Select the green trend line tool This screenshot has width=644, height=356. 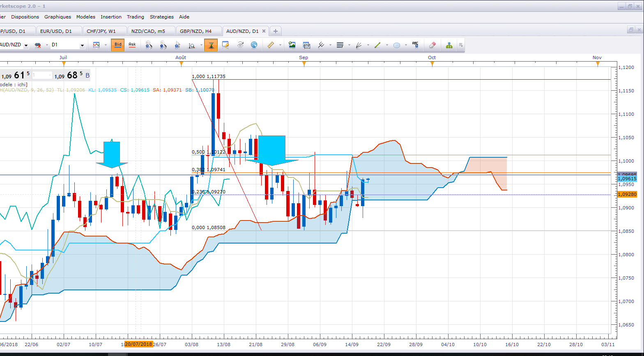coord(377,45)
